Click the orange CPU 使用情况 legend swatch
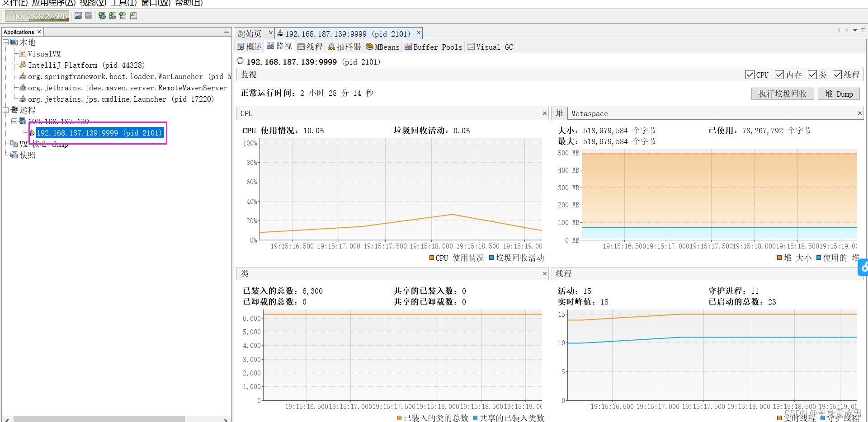This screenshot has width=868, height=422. (x=432, y=258)
